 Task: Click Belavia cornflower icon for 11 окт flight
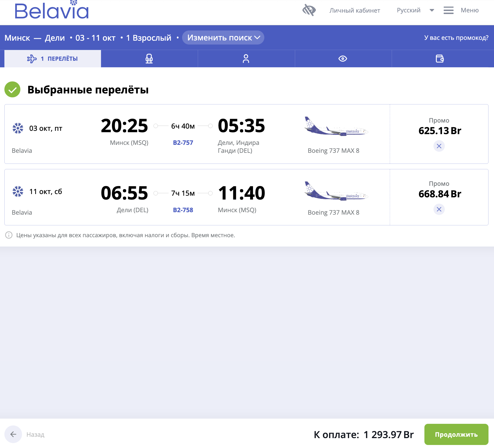(18, 192)
